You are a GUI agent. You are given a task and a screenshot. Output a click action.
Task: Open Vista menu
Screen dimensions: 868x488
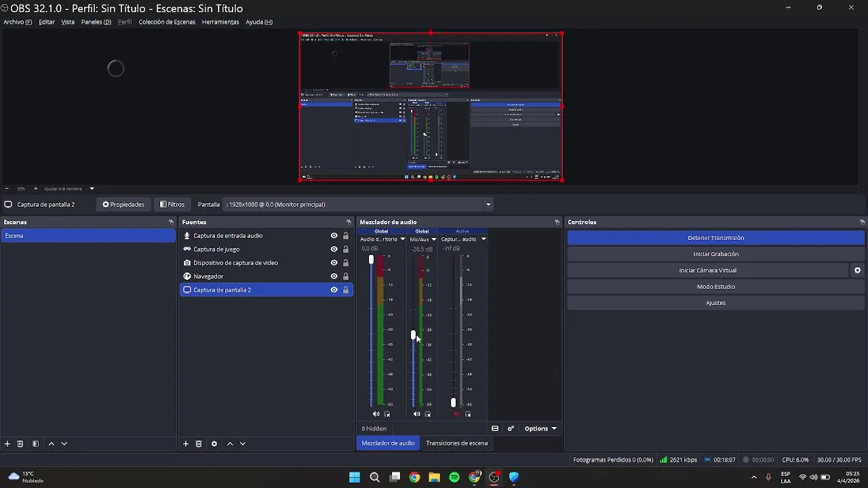click(68, 22)
